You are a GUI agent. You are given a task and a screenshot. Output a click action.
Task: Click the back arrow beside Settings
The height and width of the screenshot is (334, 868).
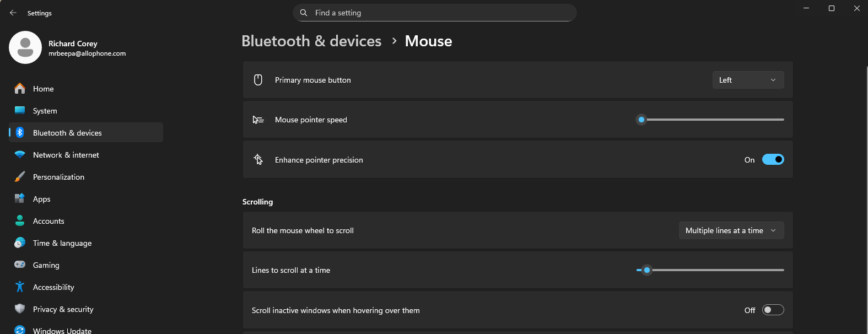[x=13, y=13]
